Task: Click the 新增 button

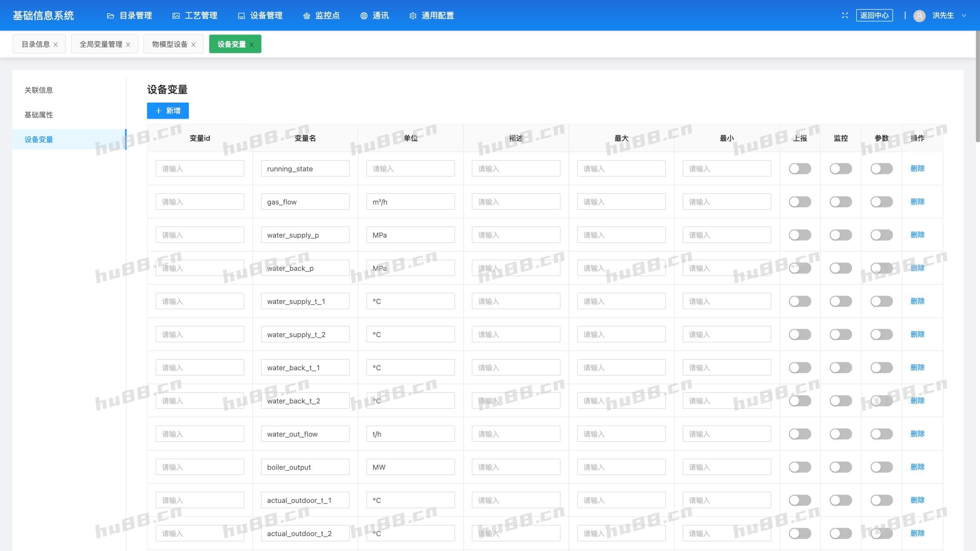Action: point(168,111)
